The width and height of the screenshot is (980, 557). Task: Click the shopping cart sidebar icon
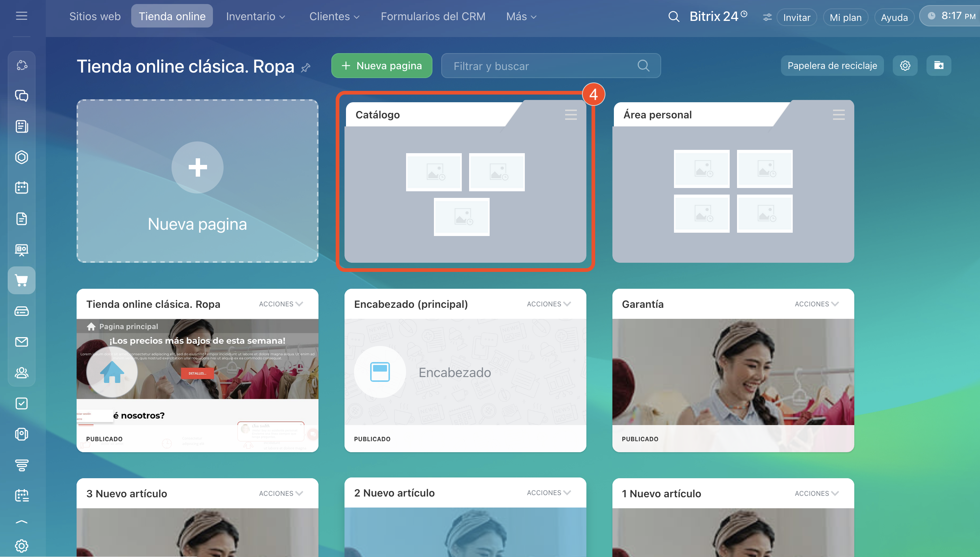point(21,280)
